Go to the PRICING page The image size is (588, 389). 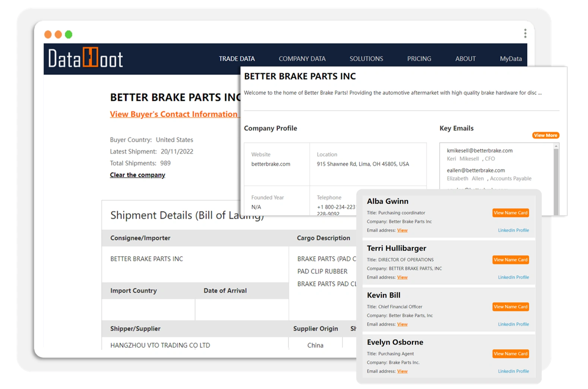tap(419, 59)
